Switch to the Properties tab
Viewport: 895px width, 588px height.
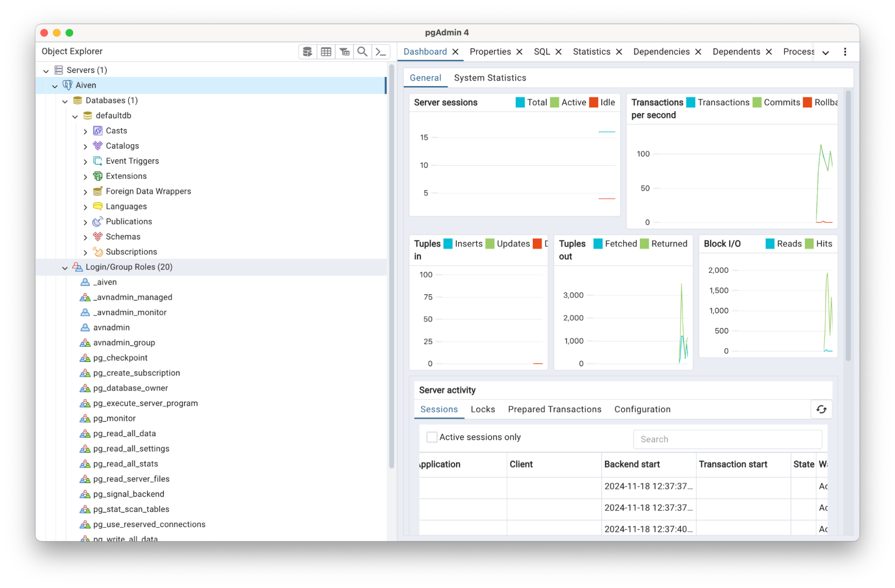490,52
